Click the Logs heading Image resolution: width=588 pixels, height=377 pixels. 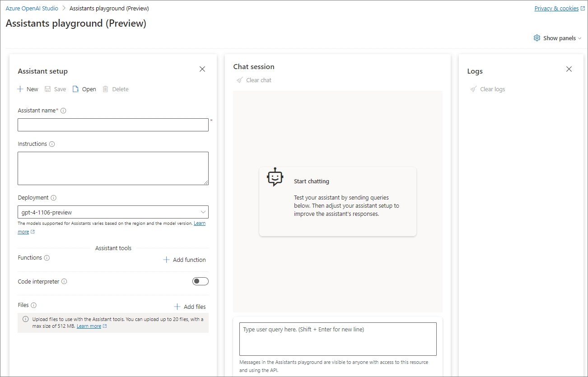[475, 71]
